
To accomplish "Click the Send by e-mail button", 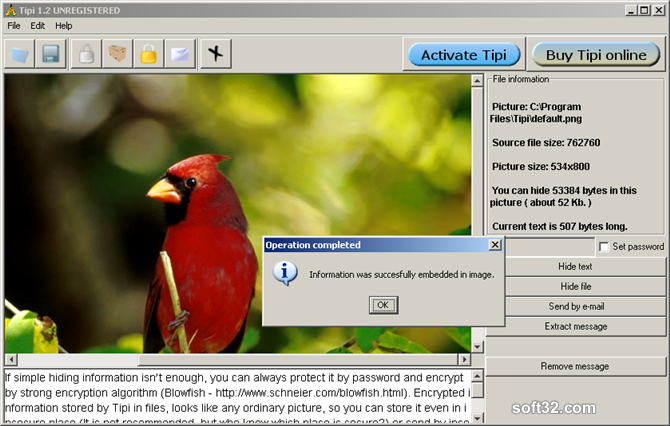I will [x=575, y=306].
